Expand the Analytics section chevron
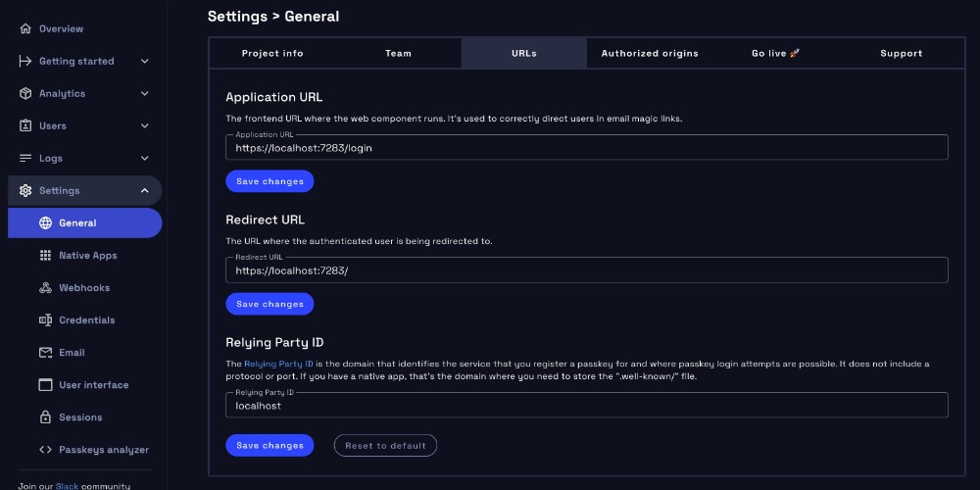The width and height of the screenshot is (980, 490). [x=144, y=94]
